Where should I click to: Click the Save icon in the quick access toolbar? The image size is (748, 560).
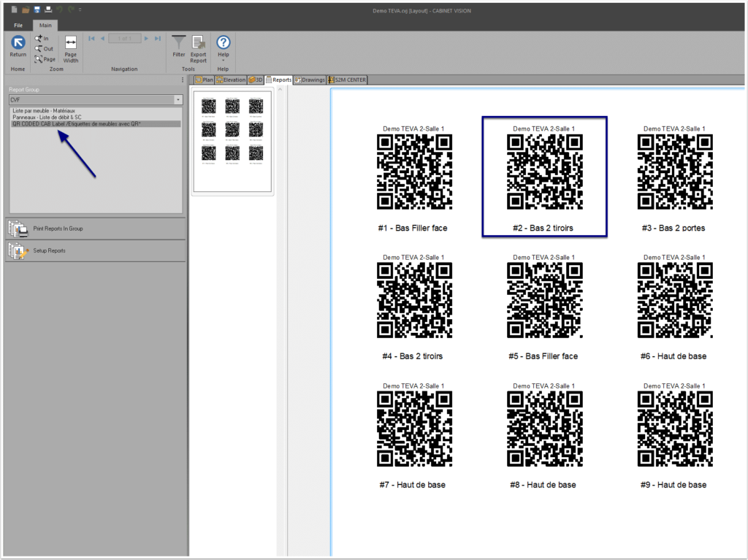(36, 9)
